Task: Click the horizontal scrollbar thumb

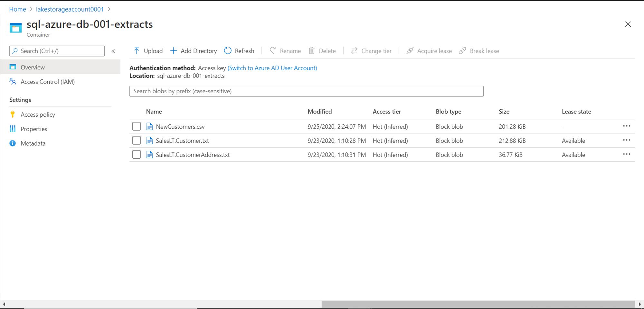Action: [x=478, y=304]
